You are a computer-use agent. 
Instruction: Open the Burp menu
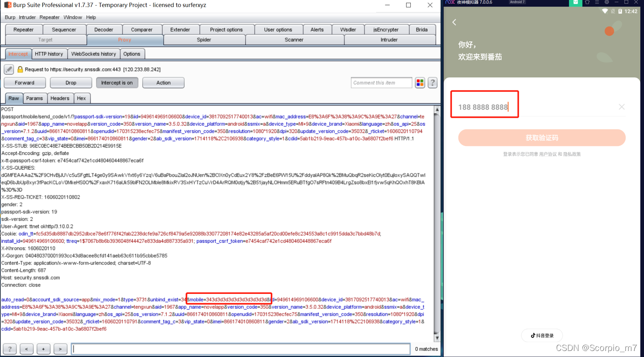(10, 18)
